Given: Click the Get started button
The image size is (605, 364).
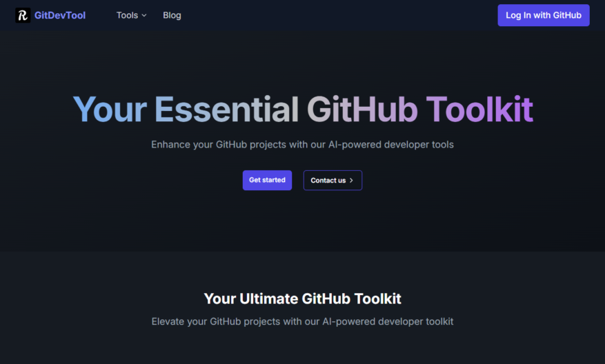Looking at the screenshot, I should pos(267,180).
